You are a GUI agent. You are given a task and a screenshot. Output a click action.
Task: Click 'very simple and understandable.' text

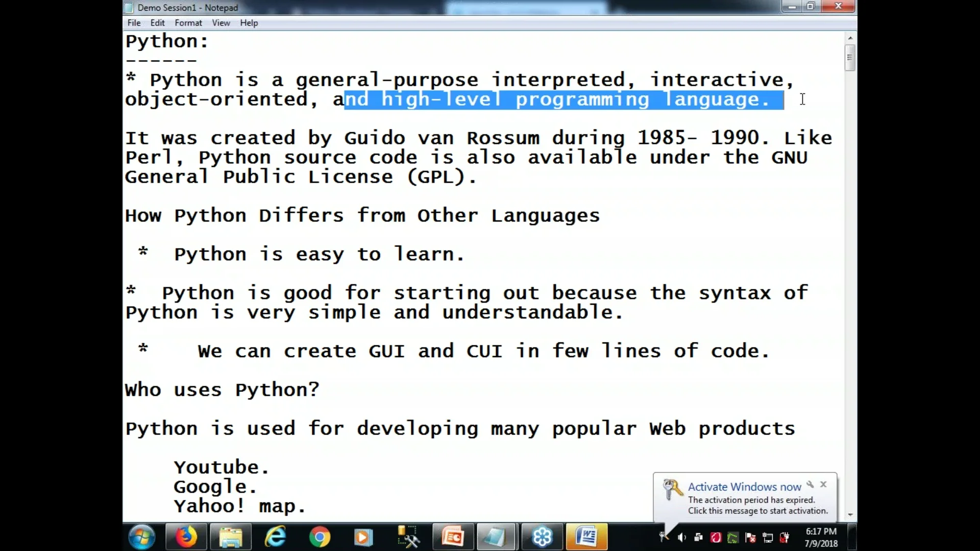[435, 313]
